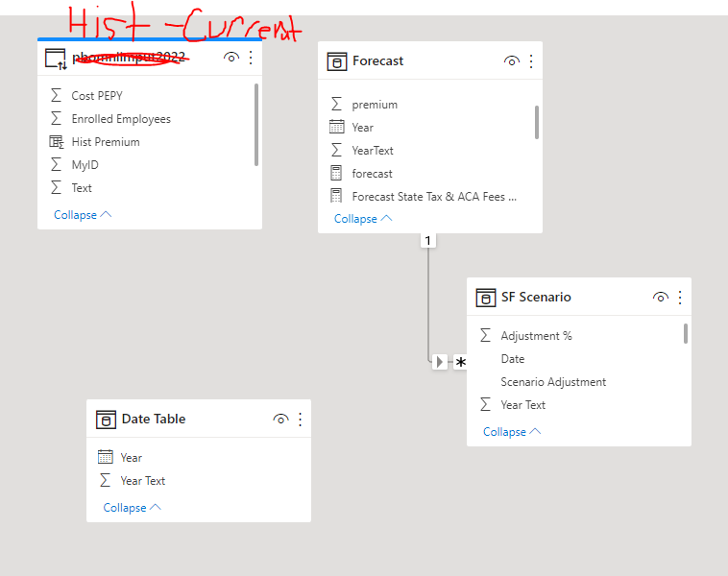
Task: Toggle visibility eye on crossed-out table card
Action: [231, 58]
